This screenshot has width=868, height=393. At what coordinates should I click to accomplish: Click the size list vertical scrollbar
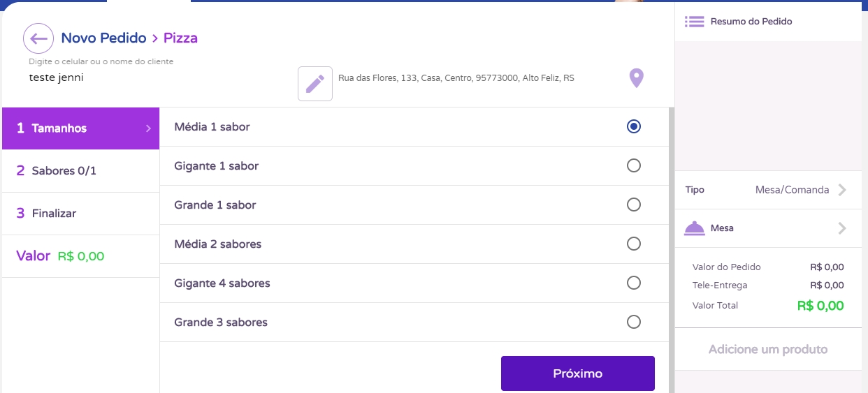point(672,244)
